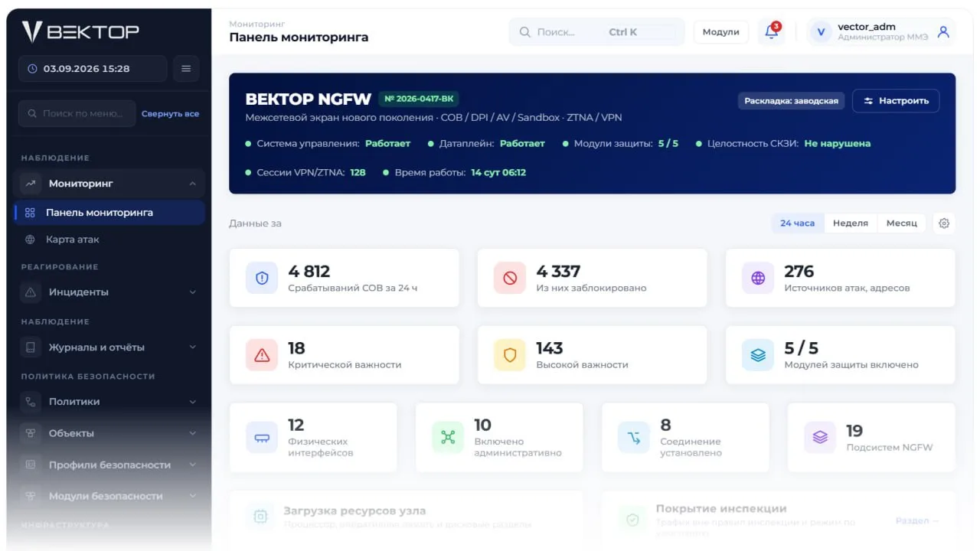Collapse the Мониторинг menu section
The height and width of the screenshot is (551, 980).
pos(112,184)
